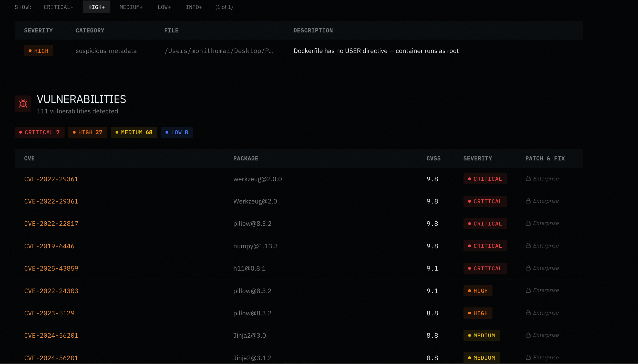Open CVE-2025-43859 link
Image resolution: width=638 pixels, height=364 pixels.
coord(51,268)
